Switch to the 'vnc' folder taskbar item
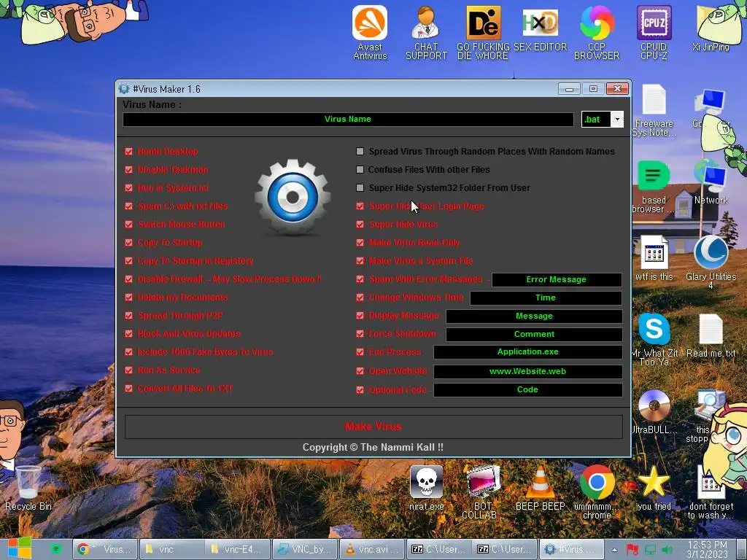747x560 pixels. 171,549
